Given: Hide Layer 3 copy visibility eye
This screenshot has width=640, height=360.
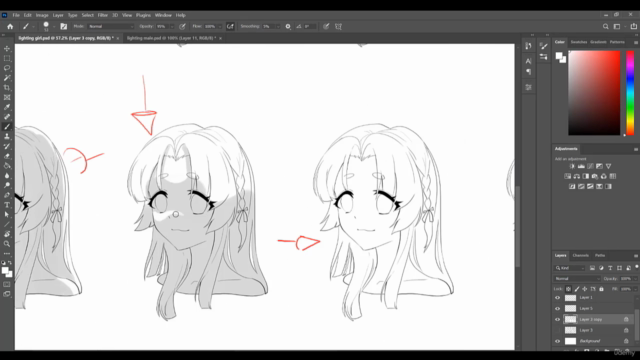Looking at the screenshot, I should coord(558,319).
